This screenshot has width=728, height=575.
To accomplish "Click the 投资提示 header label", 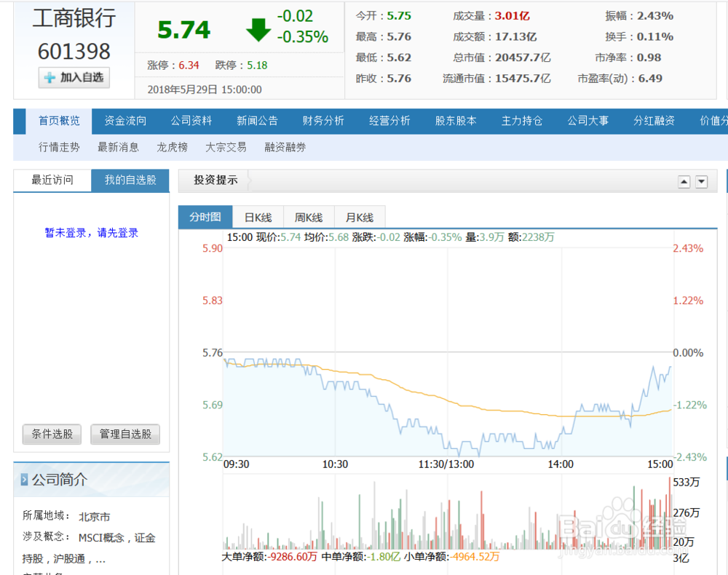I will click(216, 180).
